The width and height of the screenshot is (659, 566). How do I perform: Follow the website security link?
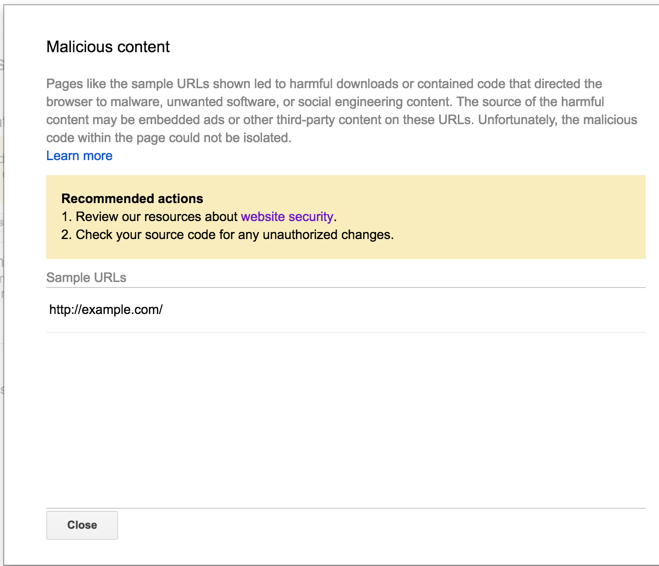pyautogui.click(x=286, y=217)
